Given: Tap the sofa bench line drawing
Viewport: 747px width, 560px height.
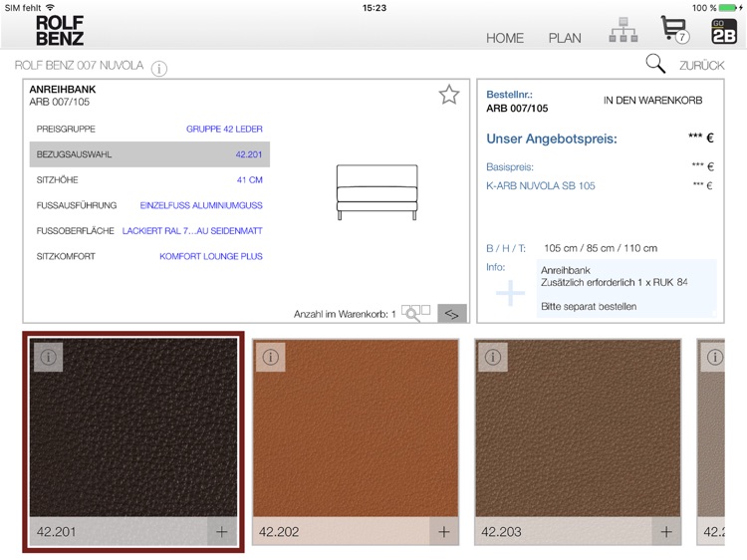Looking at the screenshot, I should [376, 192].
